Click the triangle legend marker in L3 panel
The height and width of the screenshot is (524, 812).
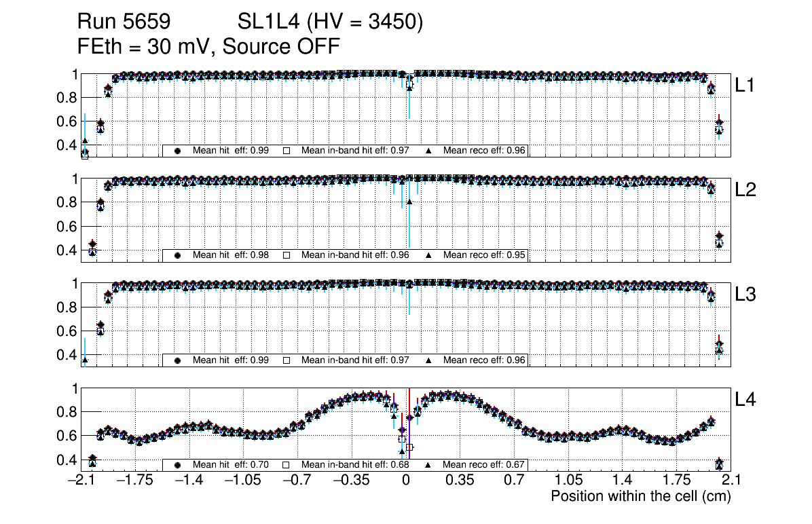429,360
